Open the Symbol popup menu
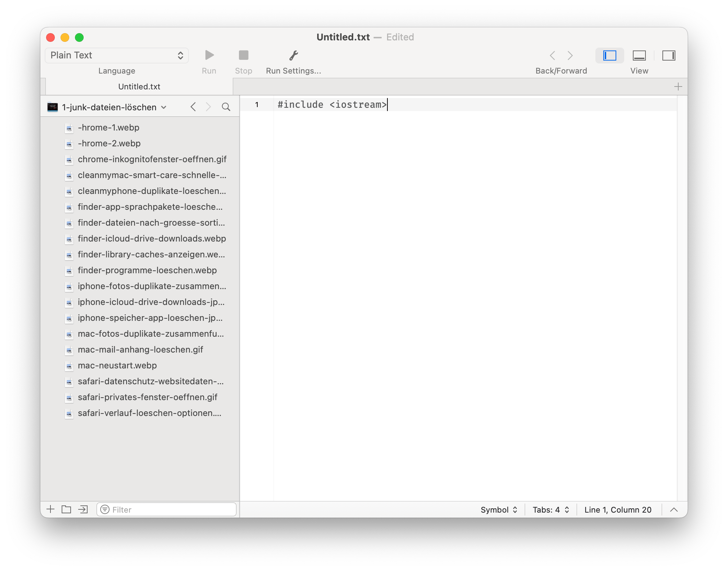 [499, 510]
